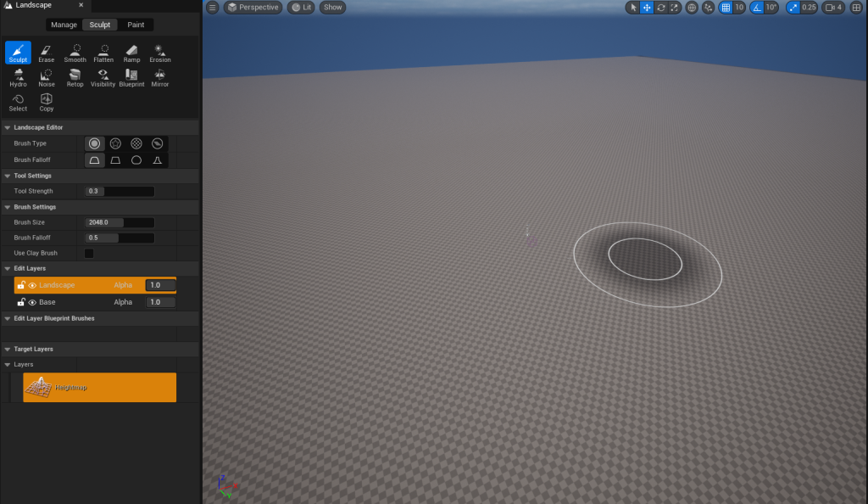Choose the Smooth tool icon
The height and width of the screenshot is (504, 868).
point(75,53)
